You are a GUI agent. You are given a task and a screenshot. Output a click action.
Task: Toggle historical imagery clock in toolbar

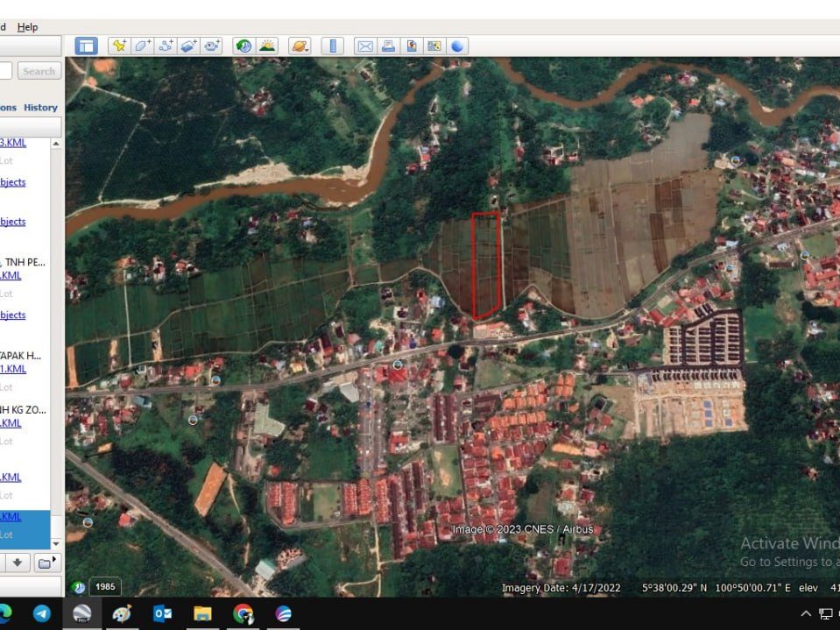244,46
